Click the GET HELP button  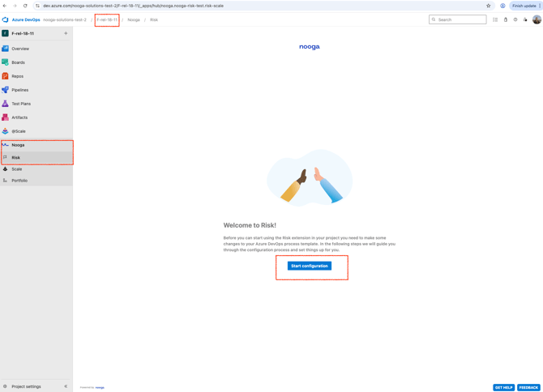pos(503,387)
